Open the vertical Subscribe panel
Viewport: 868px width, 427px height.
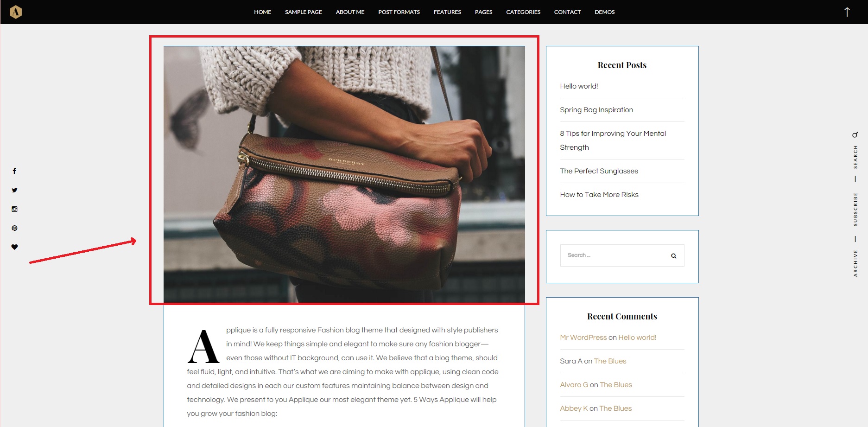(x=855, y=209)
